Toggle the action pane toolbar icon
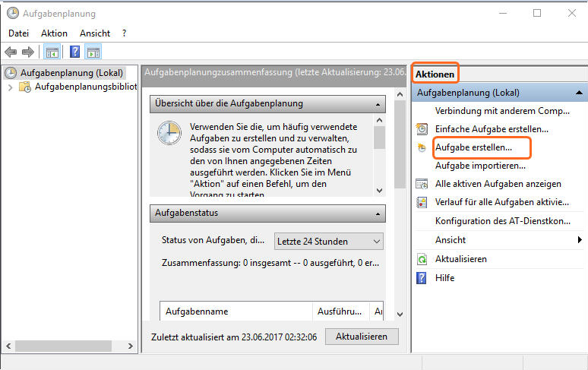588x370 pixels. (x=93, y=52)
